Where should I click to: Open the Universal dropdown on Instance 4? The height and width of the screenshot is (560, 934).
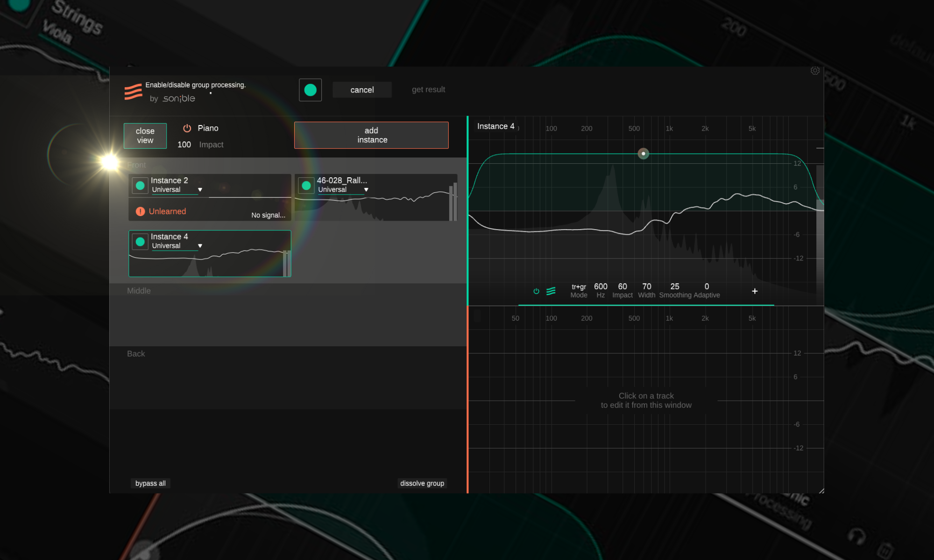click(200, 245)
